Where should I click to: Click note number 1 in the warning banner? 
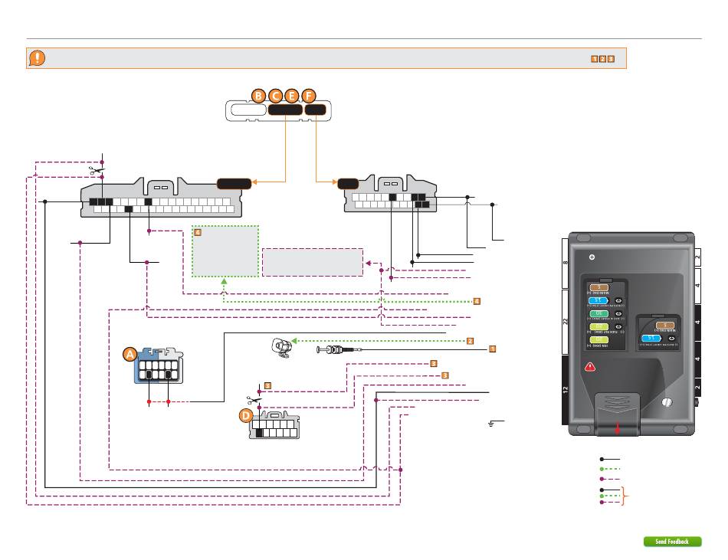[595, 59]
